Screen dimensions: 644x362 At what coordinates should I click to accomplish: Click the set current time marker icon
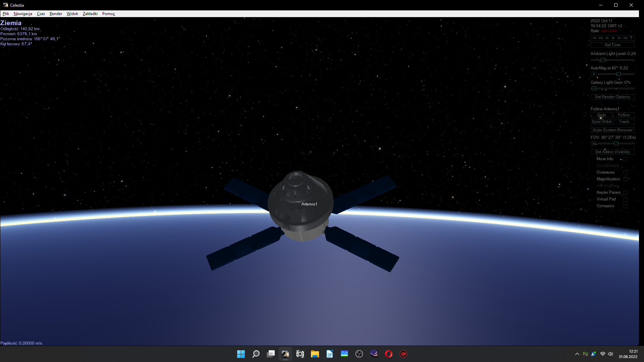(631, 38)
